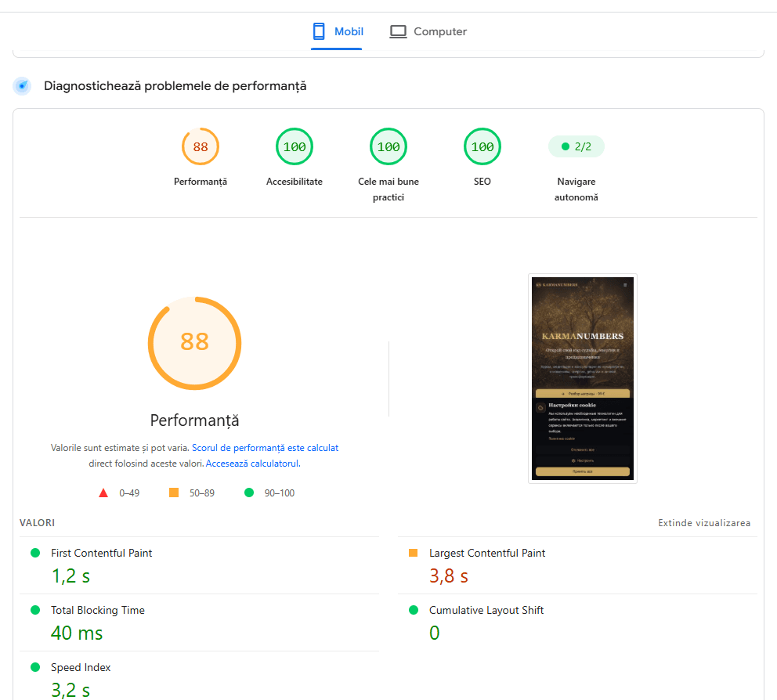777x700 pixels.
Task: Click the 90–100 legend range text
Action: point(280,493)
